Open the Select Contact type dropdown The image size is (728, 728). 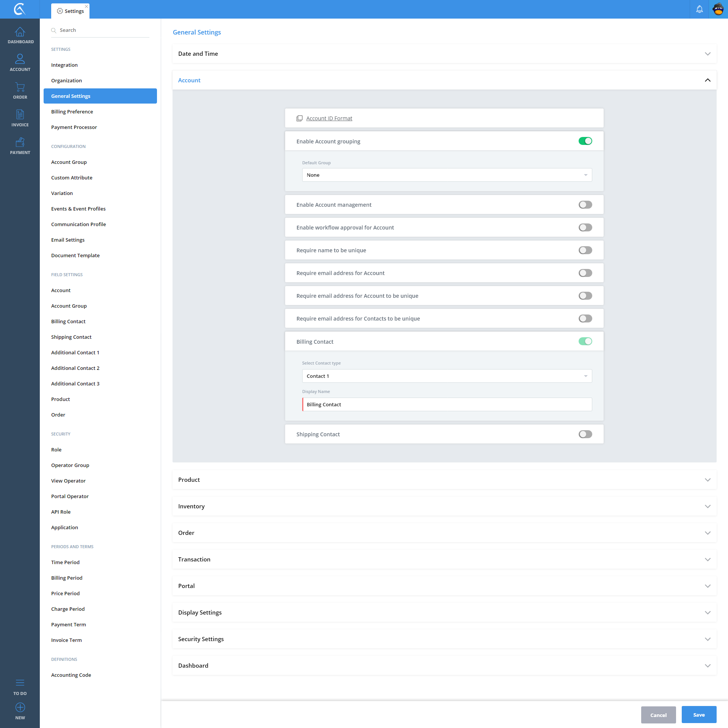[447, 376]
